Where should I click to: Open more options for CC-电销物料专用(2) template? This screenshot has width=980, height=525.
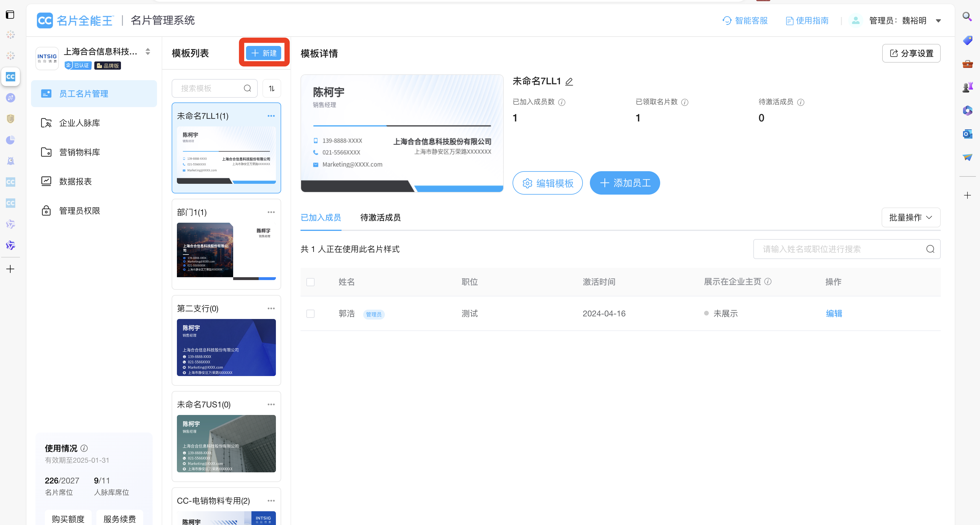[271, 501]
